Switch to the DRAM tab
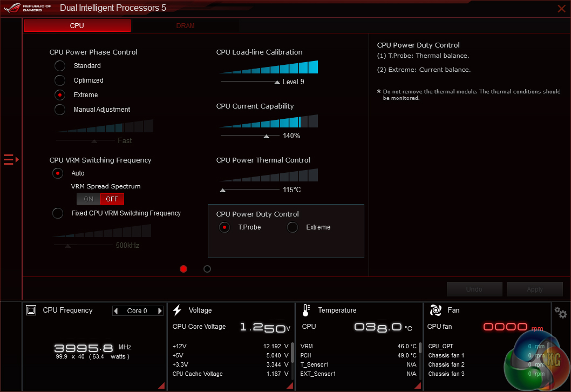 point(185,25)
